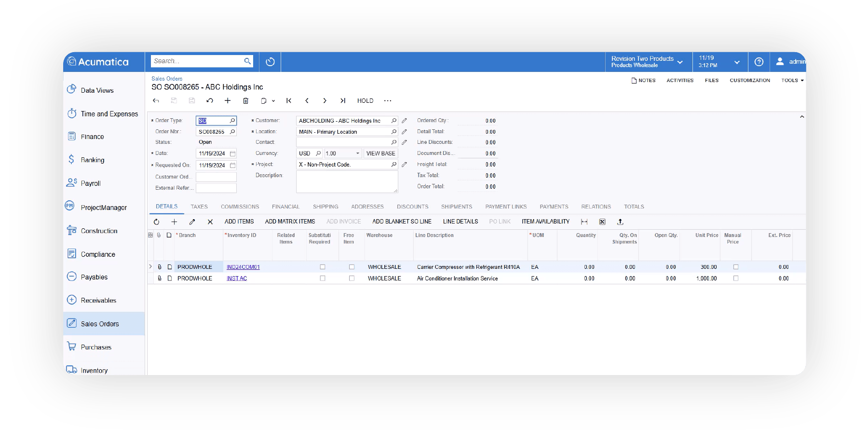Toggle Substitution Required for IND24COM01

(x=323, y=267)
